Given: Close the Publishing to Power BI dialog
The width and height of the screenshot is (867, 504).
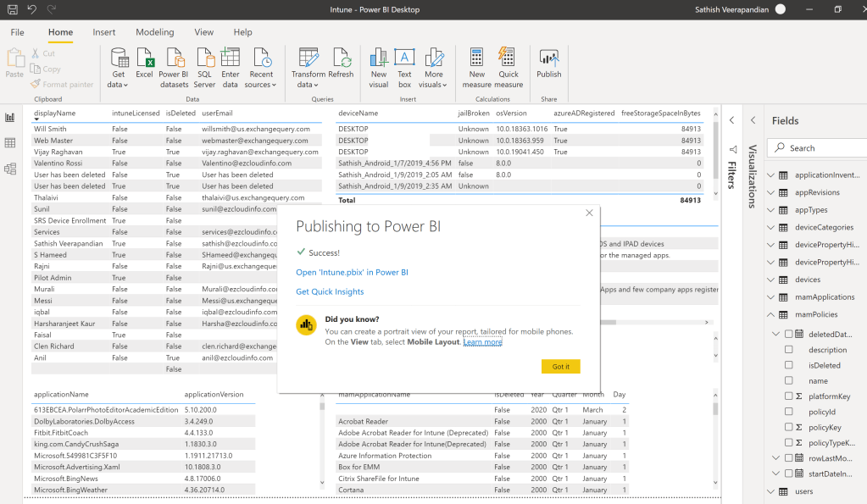Looking at the screenshot, I should click(x=589, y=213).
